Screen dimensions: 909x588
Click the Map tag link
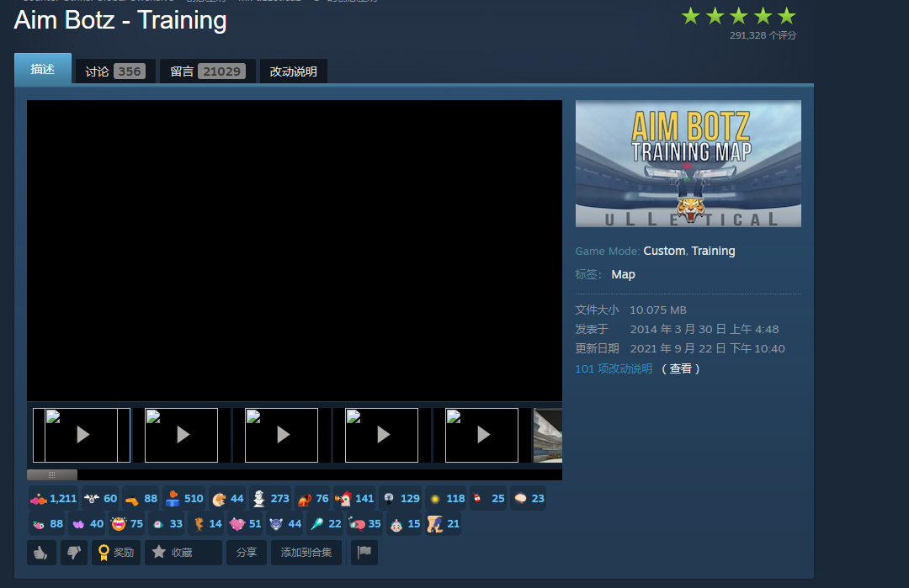point(623,274)
